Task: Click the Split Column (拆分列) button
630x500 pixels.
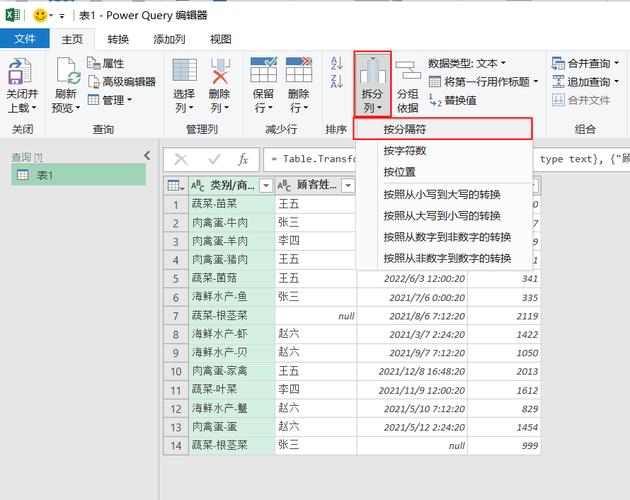Action: pyautogui.click(x=372, y=84)
